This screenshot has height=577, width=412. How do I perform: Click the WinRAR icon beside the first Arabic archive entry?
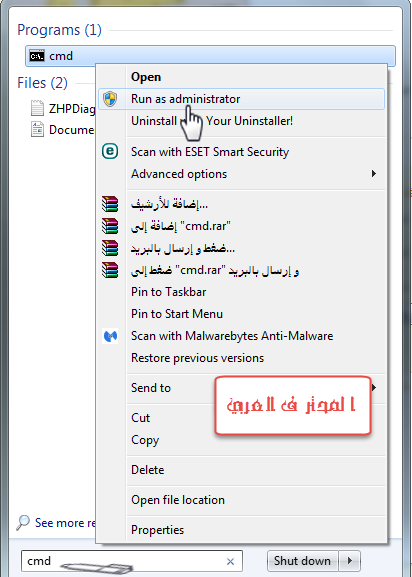pyautogui.click(x=110, y=203)
